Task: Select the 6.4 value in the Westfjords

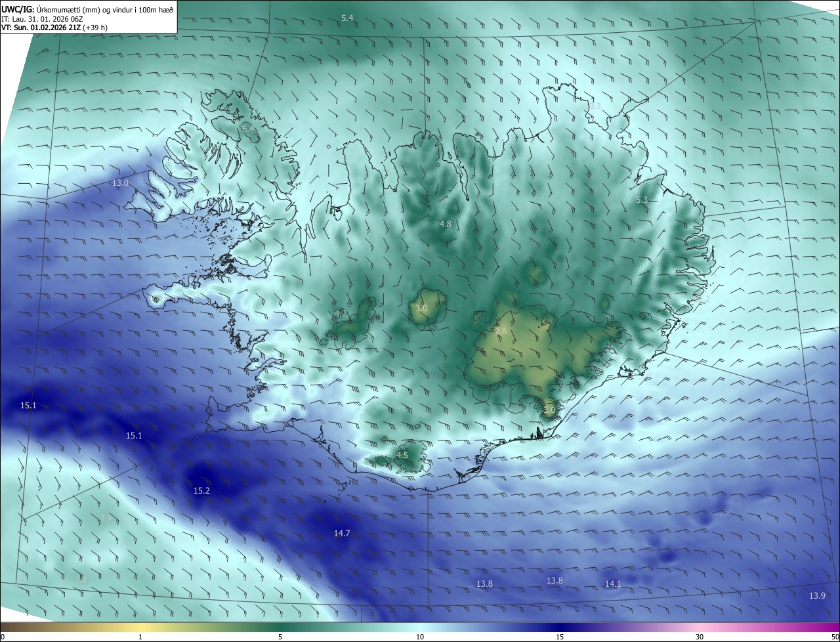Action: (249, 129)
